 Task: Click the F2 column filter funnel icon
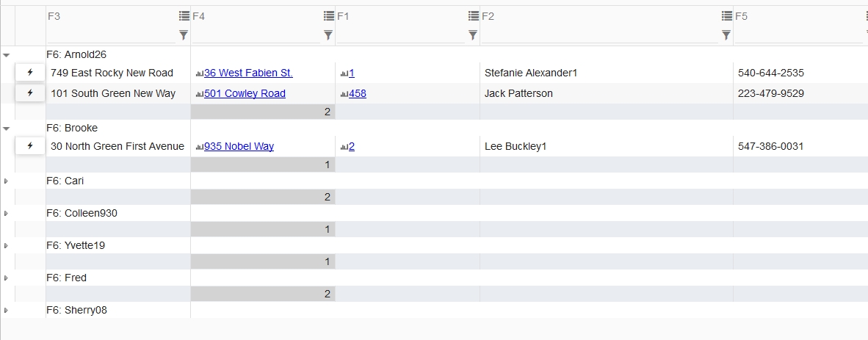(x=726, y=35)
